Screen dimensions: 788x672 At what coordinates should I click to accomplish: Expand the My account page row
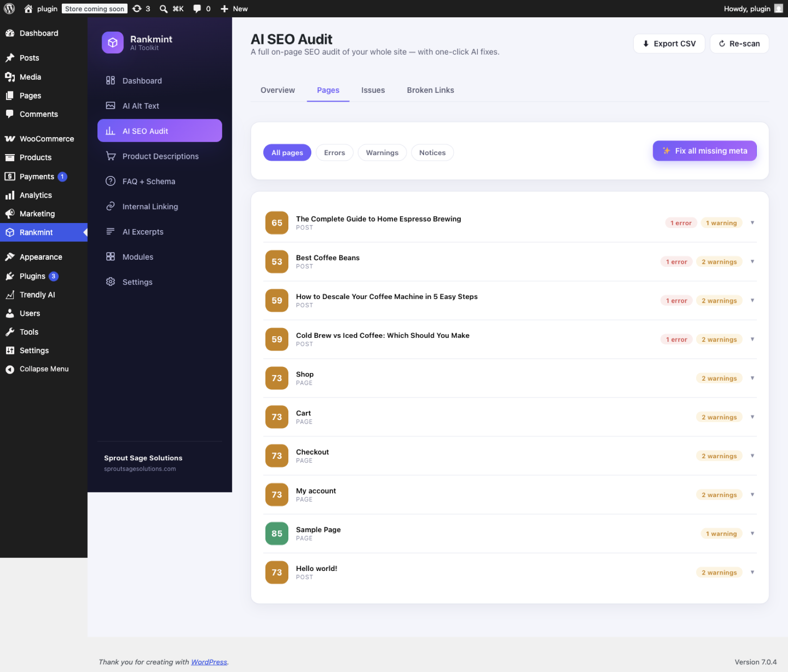coord(752,494)
